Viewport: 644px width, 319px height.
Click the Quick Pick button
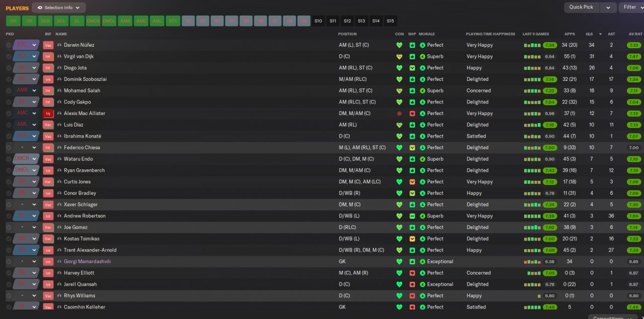pos(582,8)
